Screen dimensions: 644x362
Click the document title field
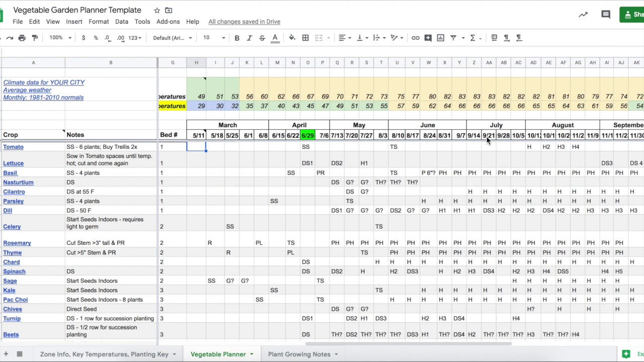77,10
